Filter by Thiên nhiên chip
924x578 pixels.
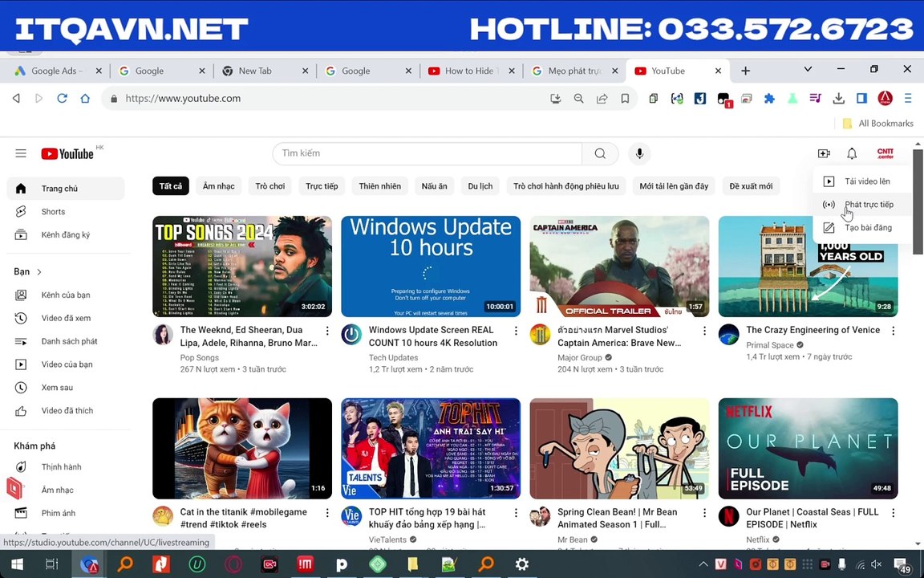(x=380, y=186)
